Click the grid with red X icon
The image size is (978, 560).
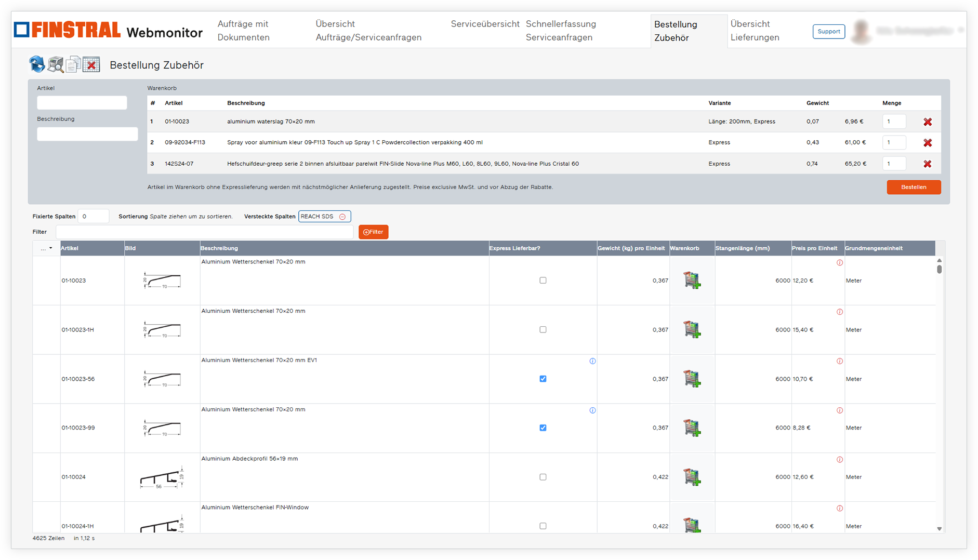91,64
